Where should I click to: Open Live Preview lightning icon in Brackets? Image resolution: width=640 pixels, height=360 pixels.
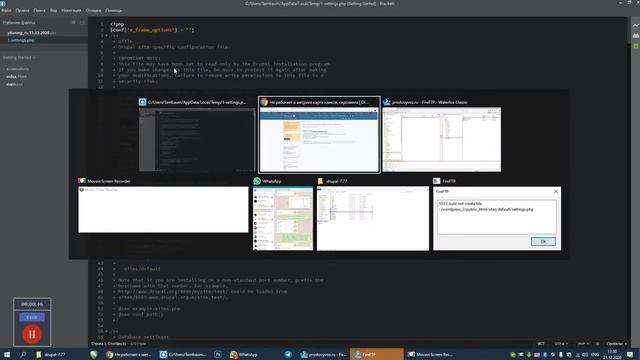pos(636,25)
